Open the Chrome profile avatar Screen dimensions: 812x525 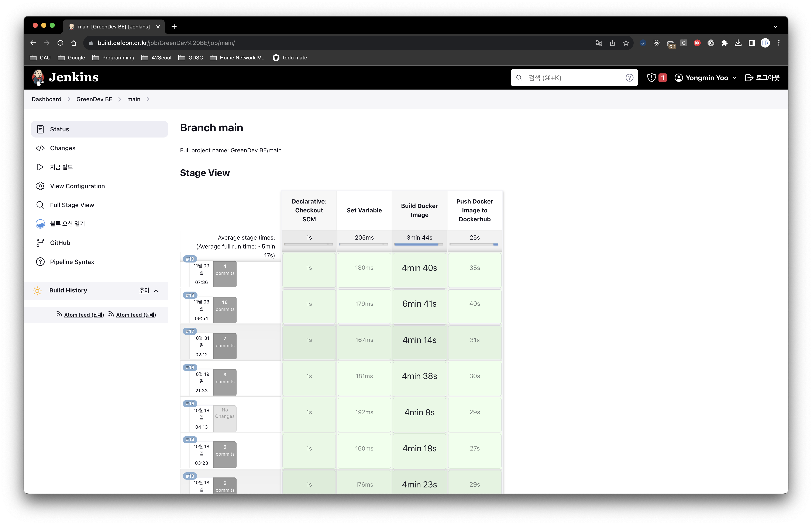[x=765, y=43]
